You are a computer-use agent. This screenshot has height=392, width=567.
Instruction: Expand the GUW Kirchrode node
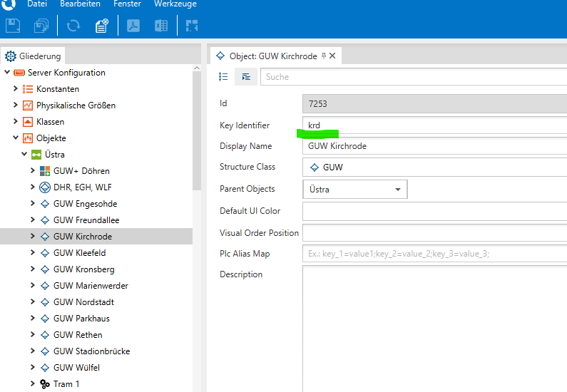(x=33, y=236)
